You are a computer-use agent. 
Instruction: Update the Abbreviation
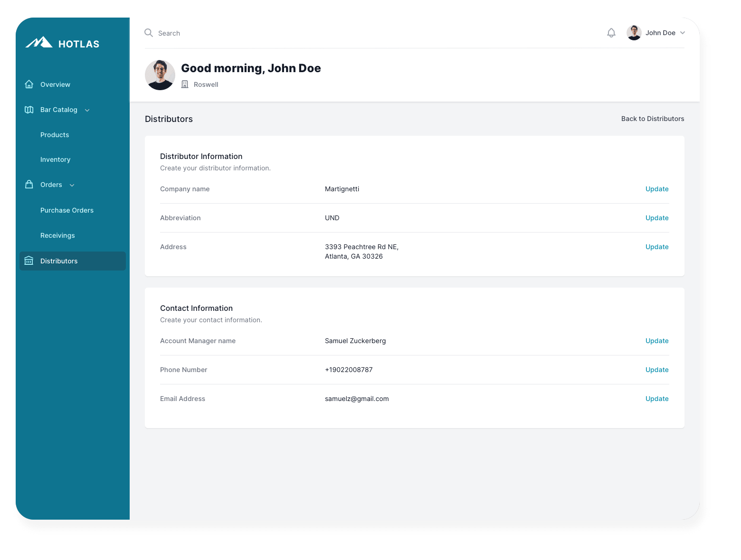click(657, 218)
